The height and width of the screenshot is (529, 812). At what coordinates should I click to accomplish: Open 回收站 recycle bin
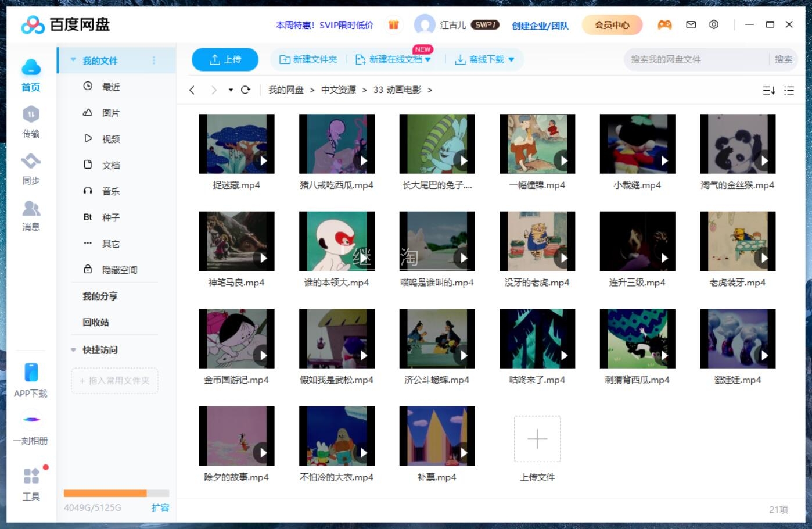96,322
